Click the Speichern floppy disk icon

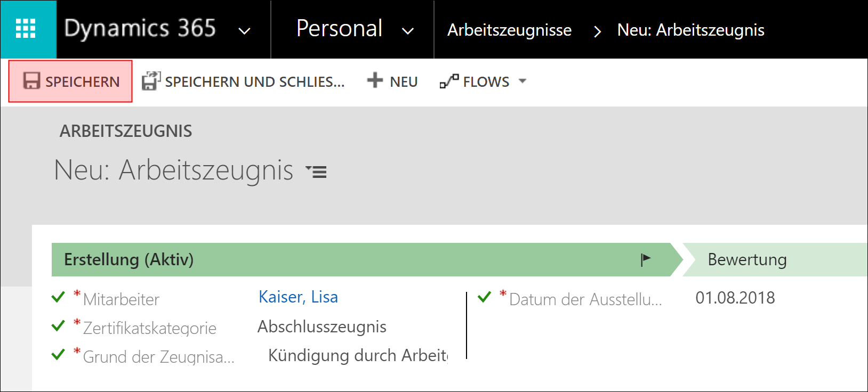coord(31,81)
